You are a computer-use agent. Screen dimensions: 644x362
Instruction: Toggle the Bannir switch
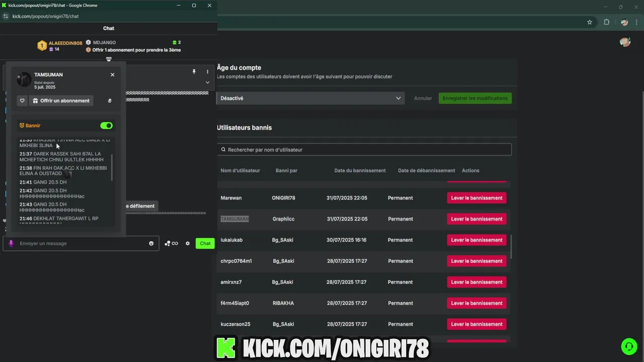[107, 125]
